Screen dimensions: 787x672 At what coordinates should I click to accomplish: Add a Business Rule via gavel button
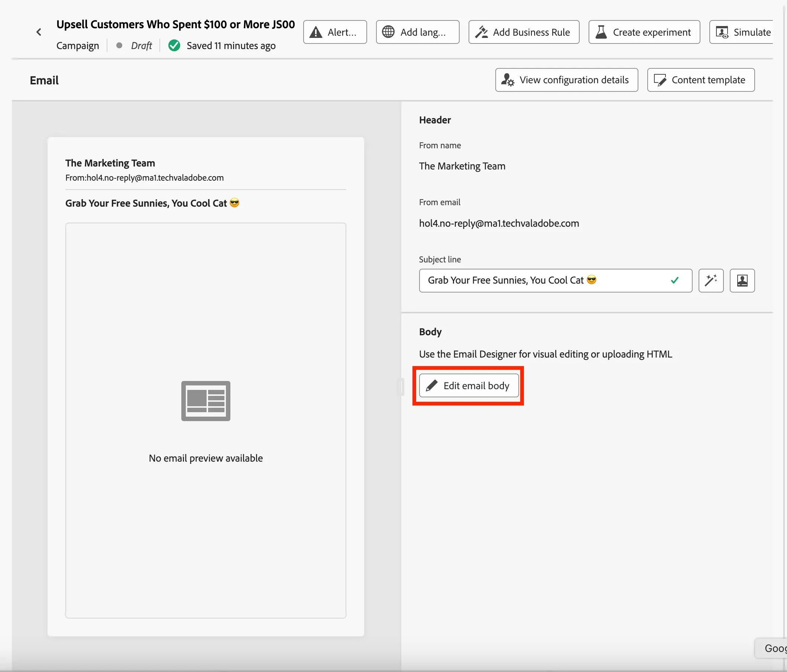pos(524,32)
